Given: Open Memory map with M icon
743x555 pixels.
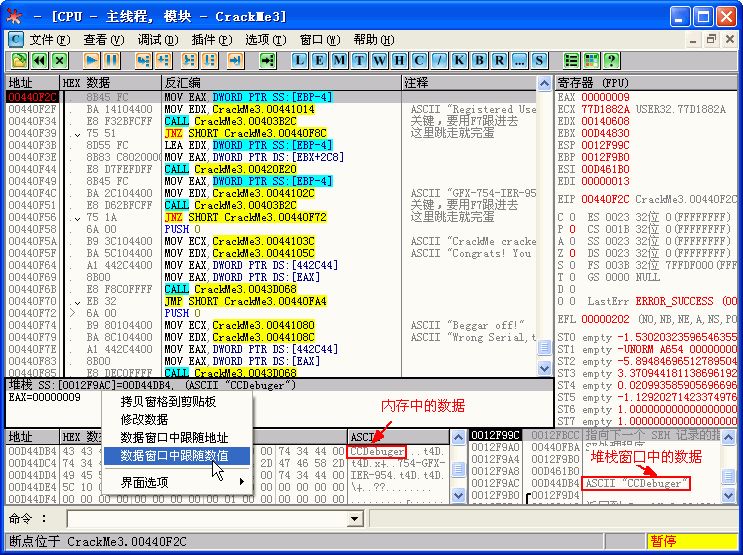Looking at the screenshot, I should (x=339, y=61).
